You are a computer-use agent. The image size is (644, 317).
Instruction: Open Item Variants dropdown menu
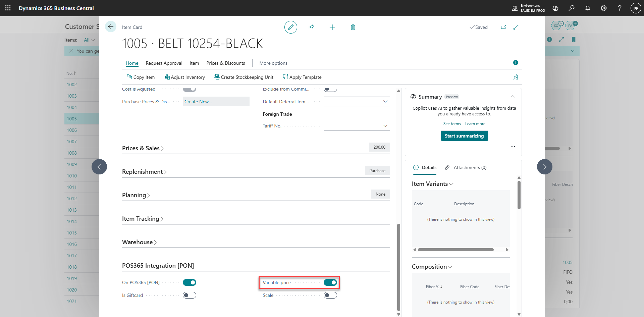(433, 184)
